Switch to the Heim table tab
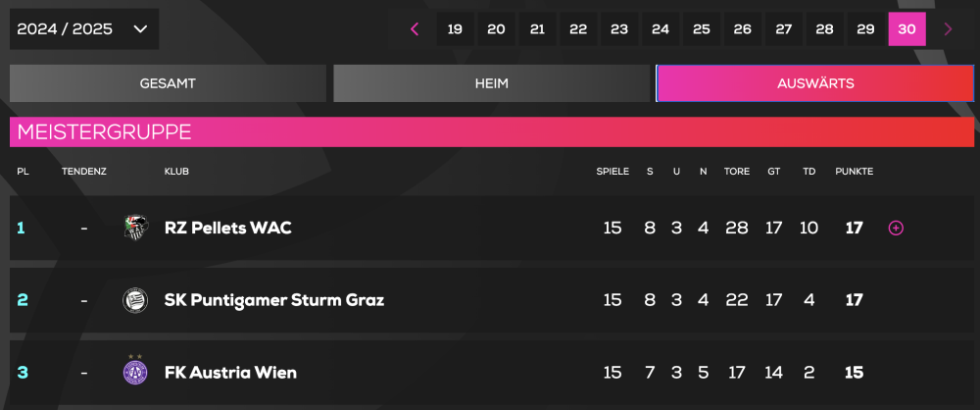 [x=491, y=83]
